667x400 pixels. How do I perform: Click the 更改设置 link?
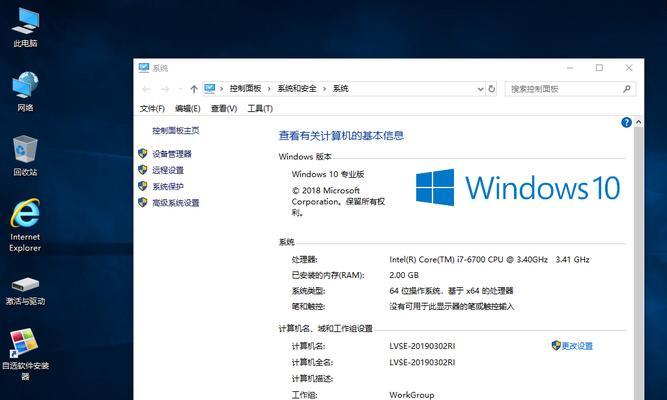577,346
